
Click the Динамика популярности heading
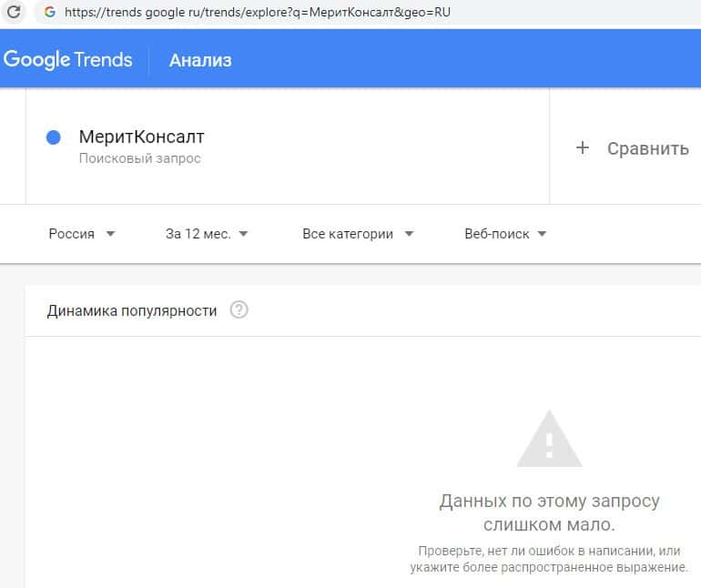point(132,310)
